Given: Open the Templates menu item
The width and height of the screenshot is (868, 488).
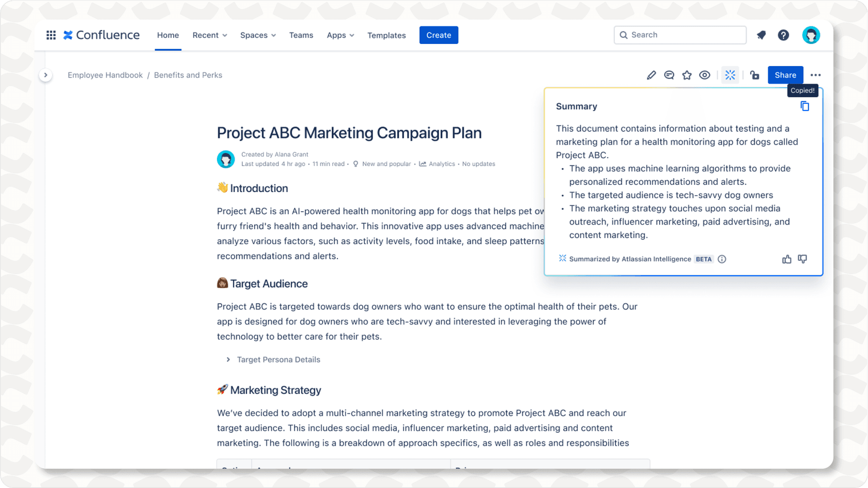Looking at the screenshot, I should [386, 35].
